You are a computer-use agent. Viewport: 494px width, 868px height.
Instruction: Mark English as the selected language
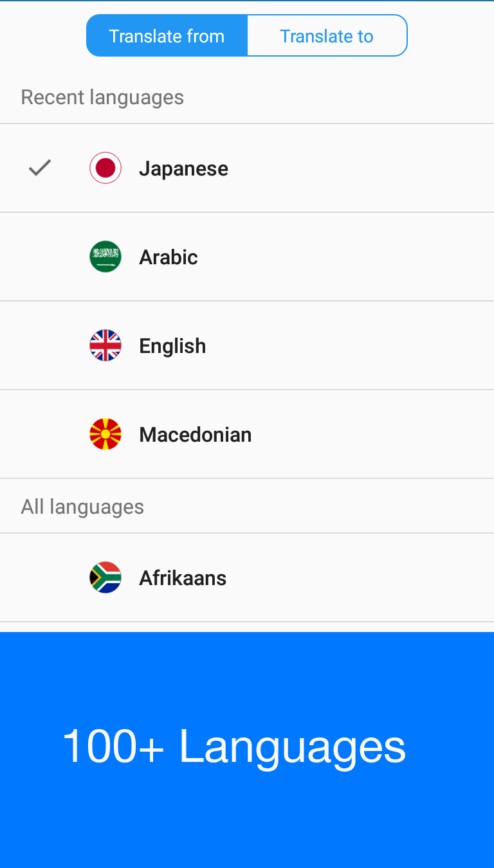pos(172,345)
